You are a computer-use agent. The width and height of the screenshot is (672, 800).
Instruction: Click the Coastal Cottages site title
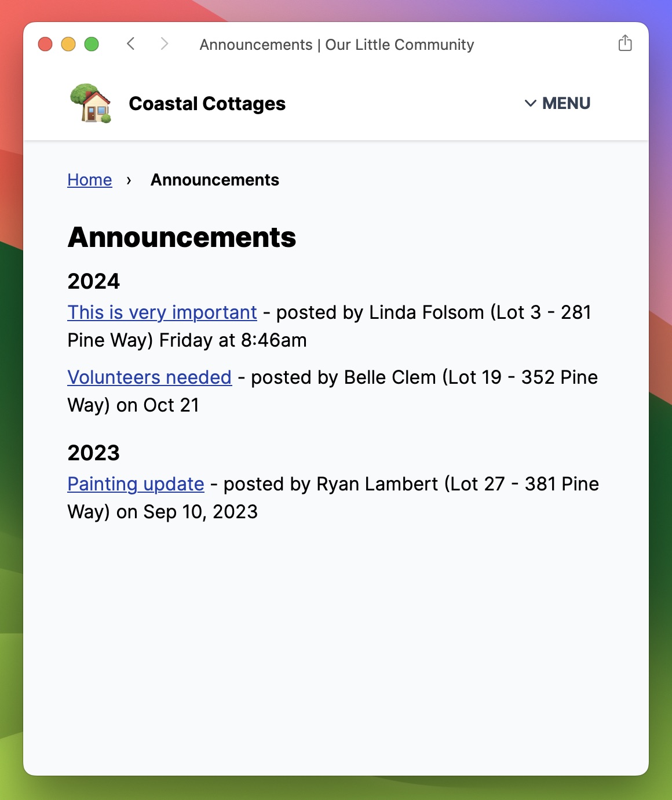pyautogui.click(x=207, y=104)
